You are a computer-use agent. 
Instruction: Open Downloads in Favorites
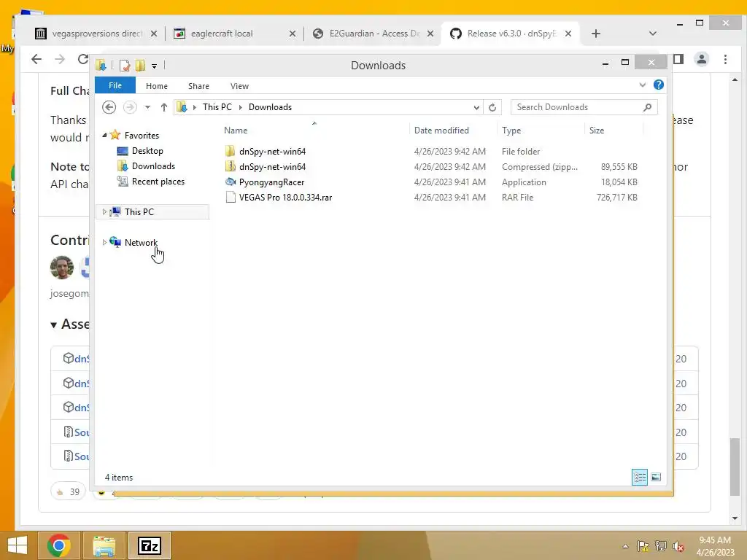pos(153,166)
